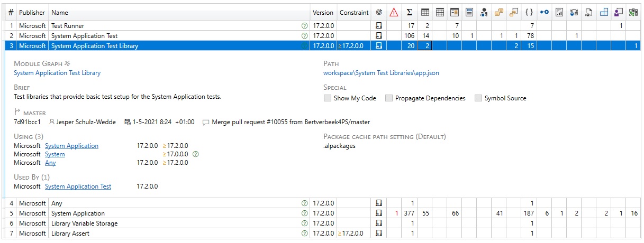Click the author name Jesper Schulz-Wedde
Screen dimensions: 644x243
tap(85, 122)
